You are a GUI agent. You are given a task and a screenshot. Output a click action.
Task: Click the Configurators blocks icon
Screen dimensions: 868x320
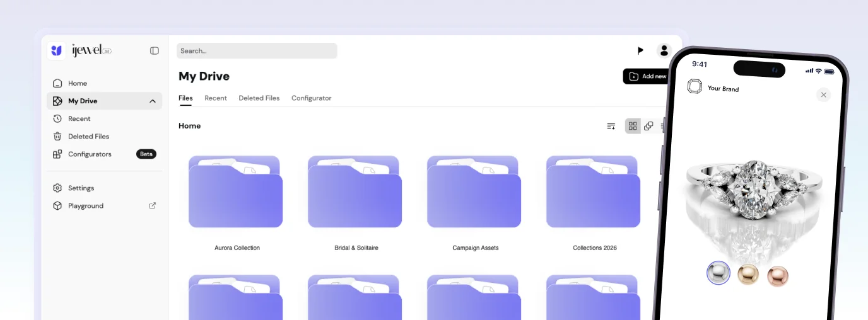click(x=57, y=154)
